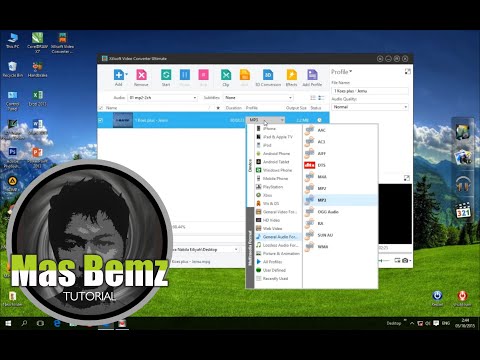This screenshot has height=360, width=480.
Task: Select Web Video category
Action: point(278,228)
